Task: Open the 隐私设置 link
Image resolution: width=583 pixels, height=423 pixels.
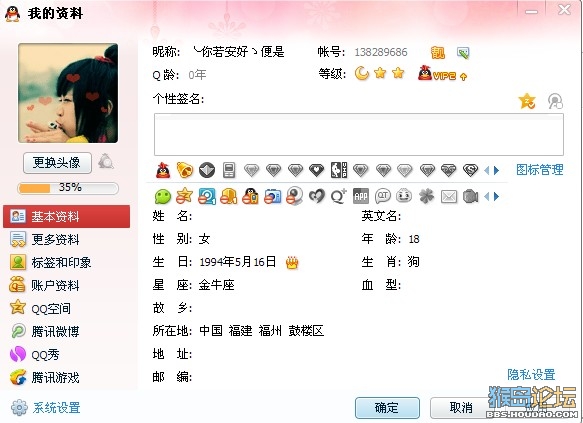Action: [x=531, y=375]
